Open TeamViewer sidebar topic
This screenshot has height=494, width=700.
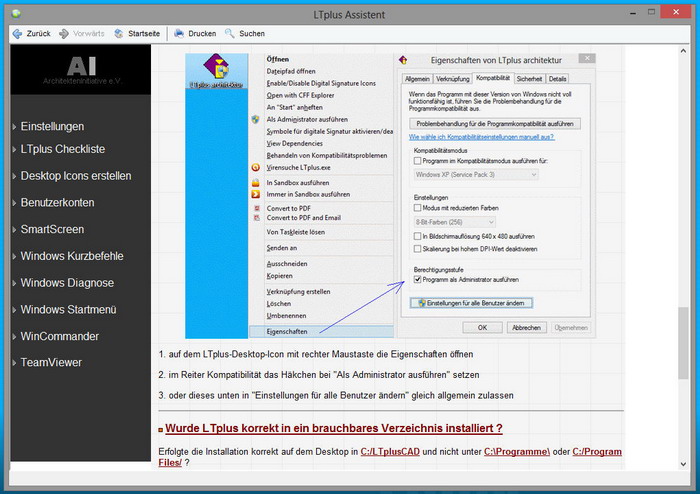pyautogui.click(x=51, y=363)
